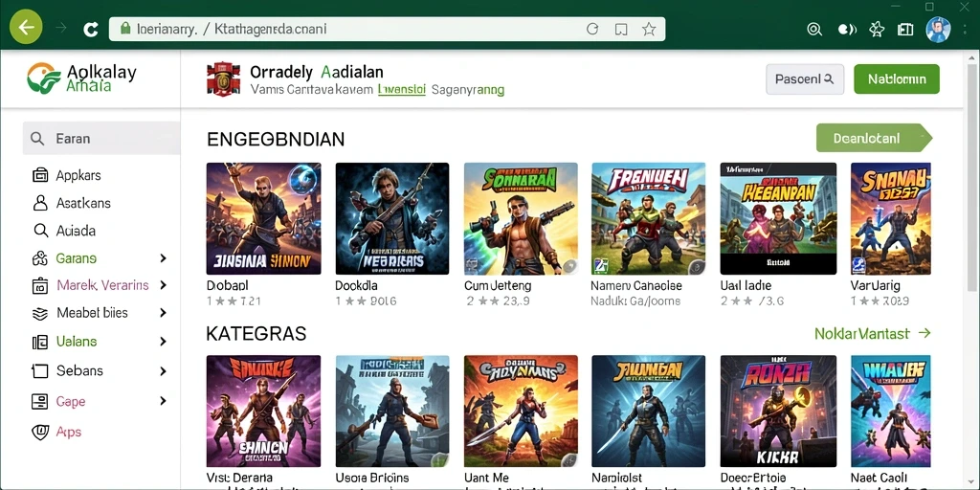Click the Pasoenl search button
This screenshot has width=980, height=490.
point(805,79)
